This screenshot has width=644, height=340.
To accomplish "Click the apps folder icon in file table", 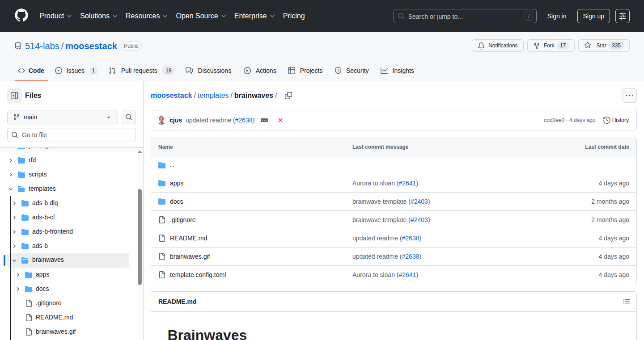I will point(162,183).
